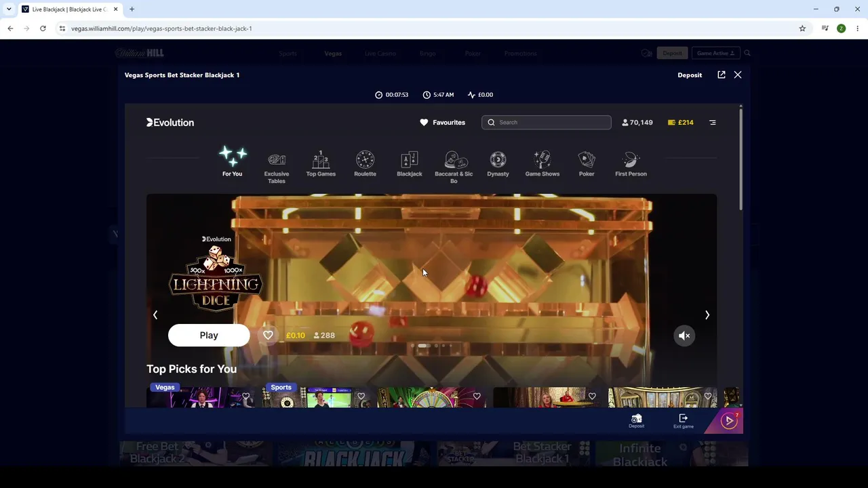The image size is (868, 488).
Task: Click the dimmed Live Casino header tab
Action: tap(380, 54)
